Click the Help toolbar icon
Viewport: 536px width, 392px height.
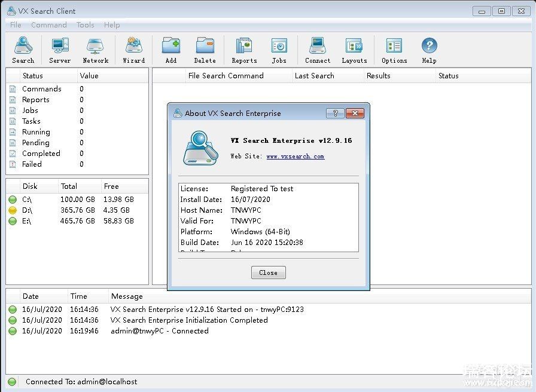coord(429,50)
